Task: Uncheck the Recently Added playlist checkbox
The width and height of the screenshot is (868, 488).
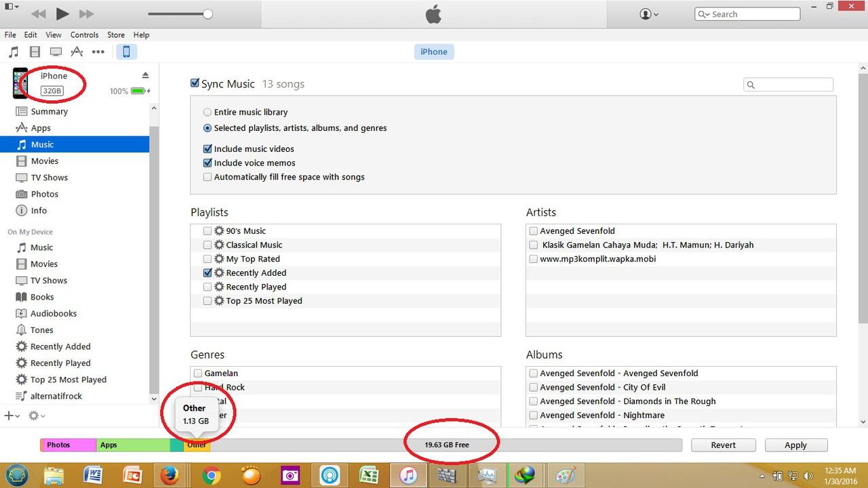Action: point(208,273)
